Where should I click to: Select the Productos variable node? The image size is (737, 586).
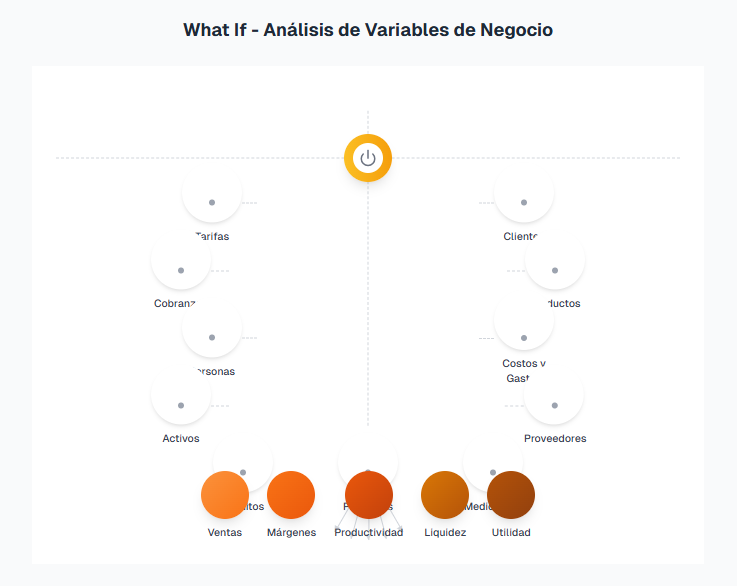555,259
